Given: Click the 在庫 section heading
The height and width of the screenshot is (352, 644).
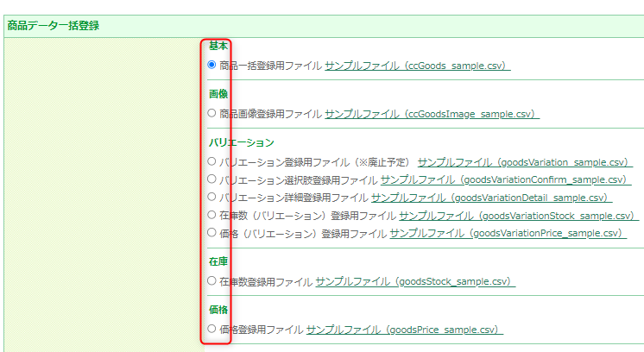Looking at the screenshot, I should [x=218, y=261].
